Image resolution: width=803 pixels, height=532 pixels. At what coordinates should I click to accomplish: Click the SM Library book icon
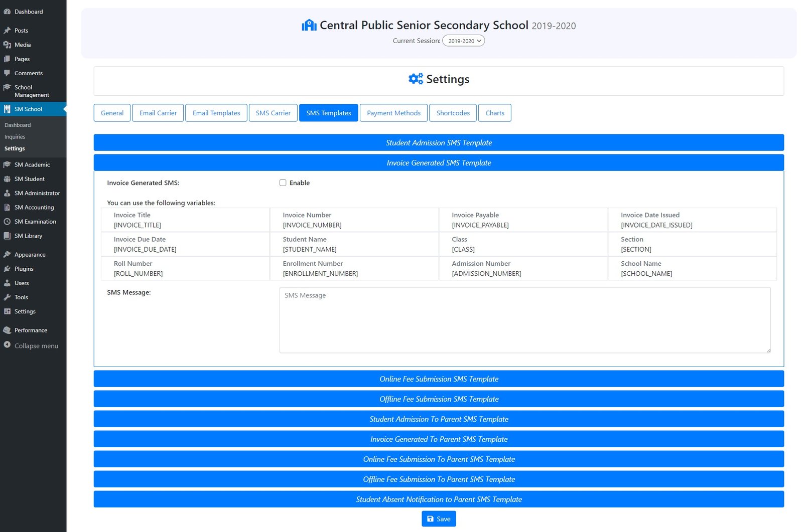tap(7, 236)
